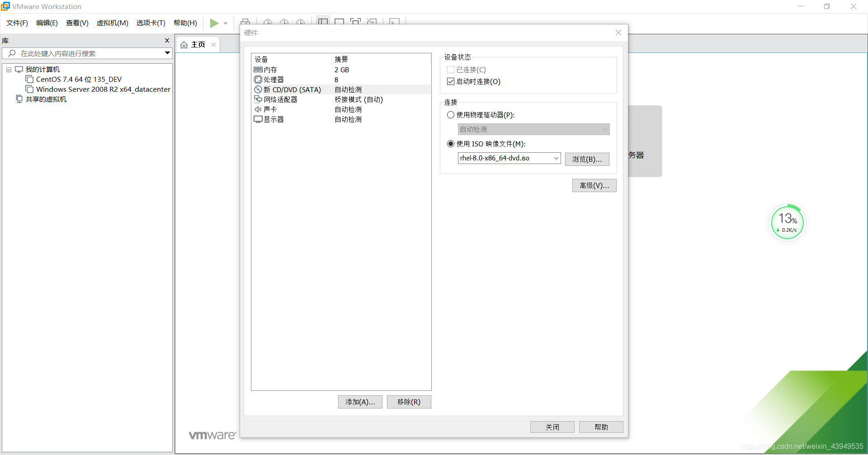Select Windows Server 2008 R2 x64_datacenter in library
Viewport: 868px width, 455px height.
pyautogui.click(x=103, y=89)
